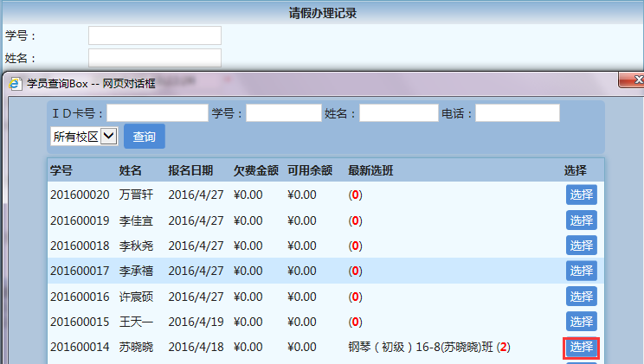Open the 所有校区 campus dropdown
644x364 pixels.
pyautogui.click(x=84, y=136)
